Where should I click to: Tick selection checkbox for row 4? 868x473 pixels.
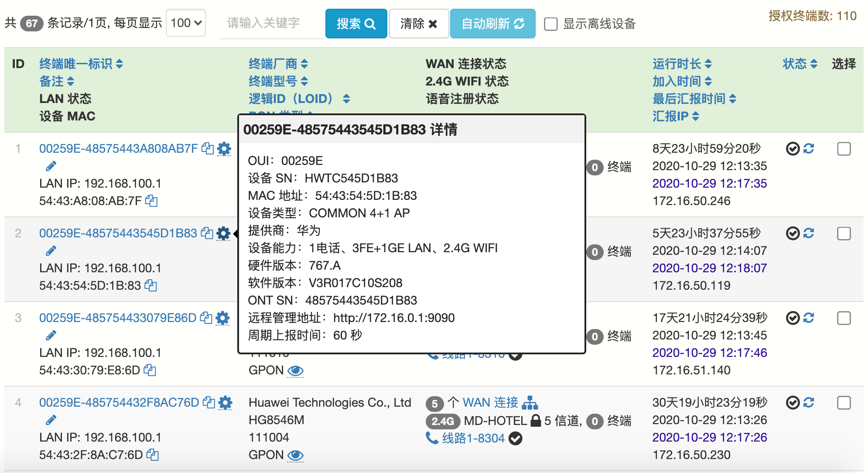[x=844, y=403]
